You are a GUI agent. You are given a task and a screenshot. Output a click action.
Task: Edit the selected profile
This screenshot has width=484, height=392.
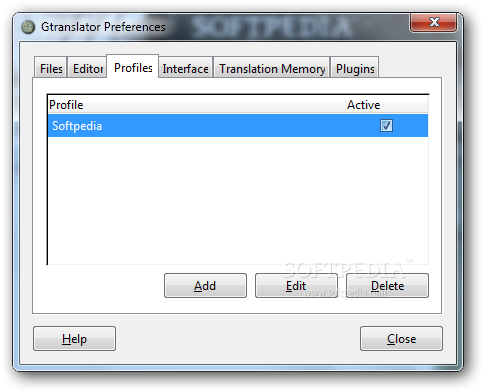click(296, 286)
